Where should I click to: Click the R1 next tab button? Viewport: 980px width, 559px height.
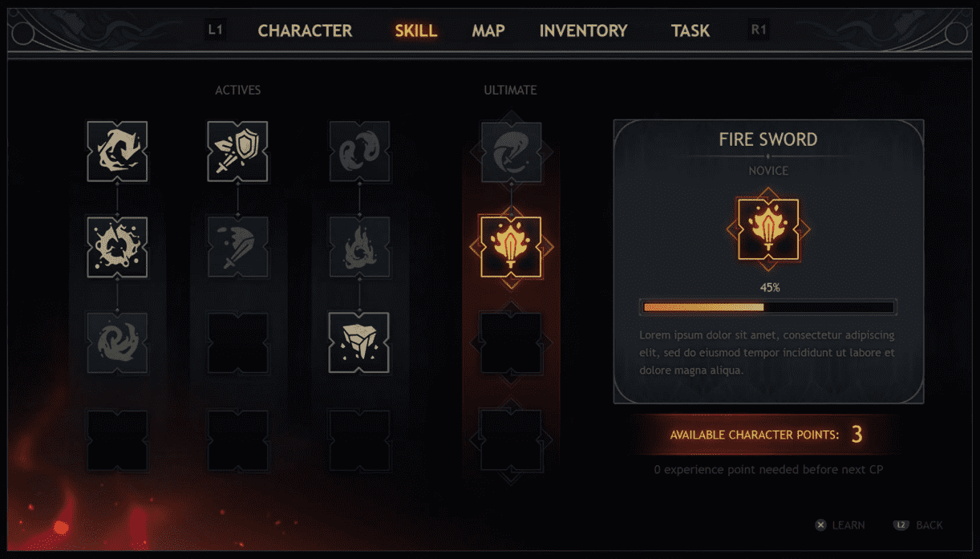pos(759,30)
